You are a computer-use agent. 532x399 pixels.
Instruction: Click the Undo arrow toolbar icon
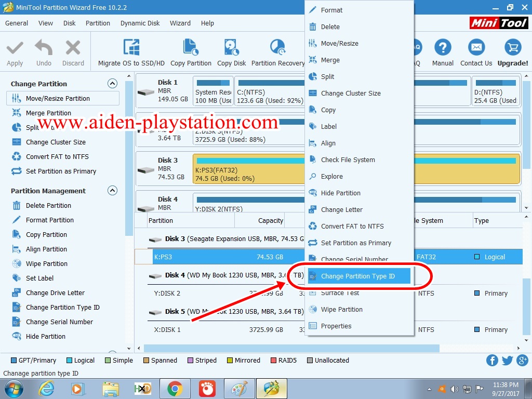[x=44, y=47]
